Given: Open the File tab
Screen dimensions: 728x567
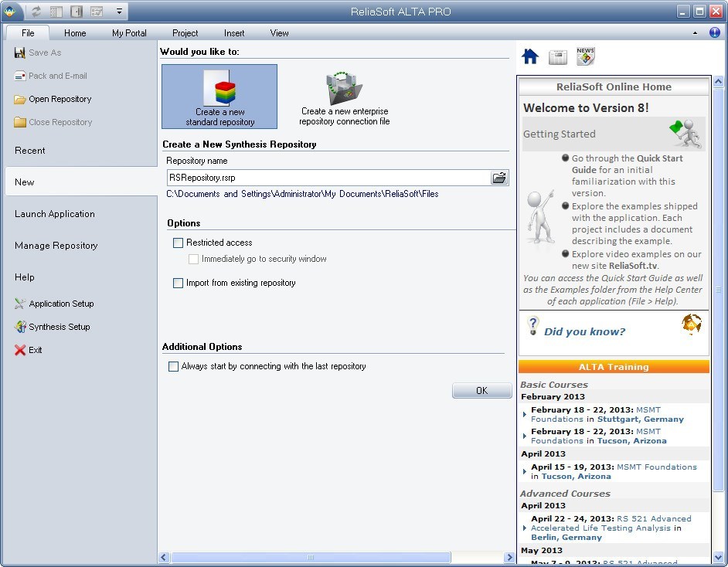Looking at the screenshot, I should click(x=28, y=33).
